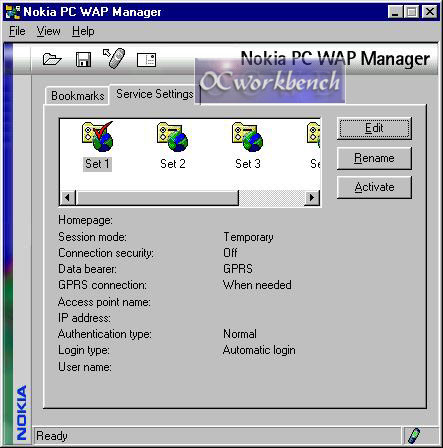Click the Rename button
The height and width of the screenshot is (448, 443).
click(x=374, y=158)
